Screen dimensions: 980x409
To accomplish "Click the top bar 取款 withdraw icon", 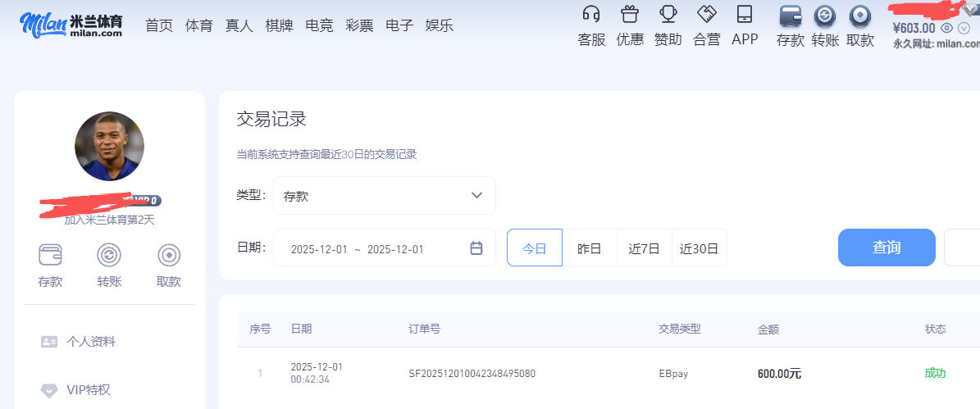I will (x=859, y=16).
